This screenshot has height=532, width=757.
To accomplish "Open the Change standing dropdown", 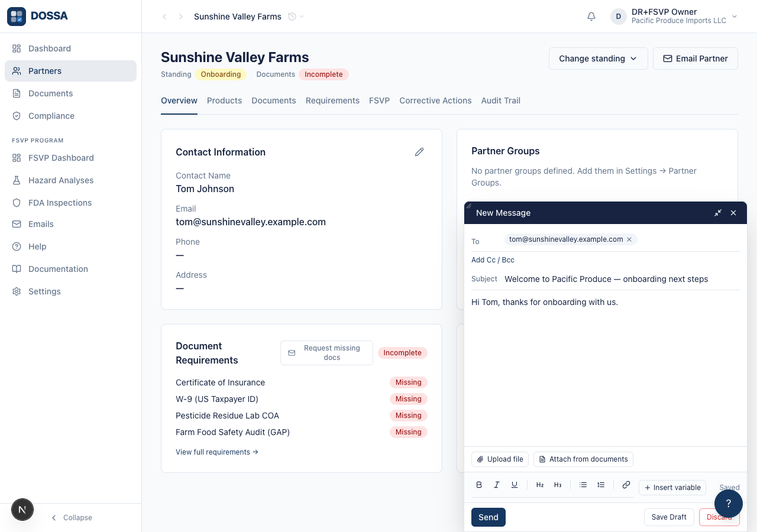I will click(x=599, y=59).
